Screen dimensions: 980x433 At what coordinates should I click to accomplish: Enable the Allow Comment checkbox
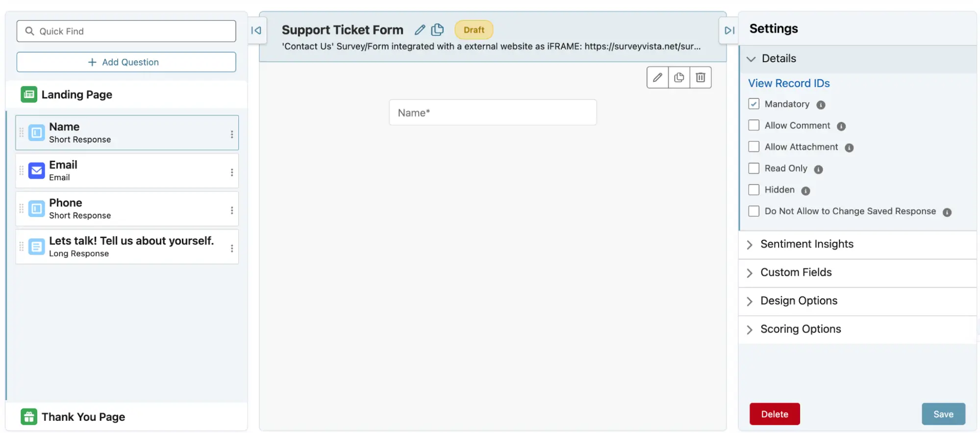point(754,125)
